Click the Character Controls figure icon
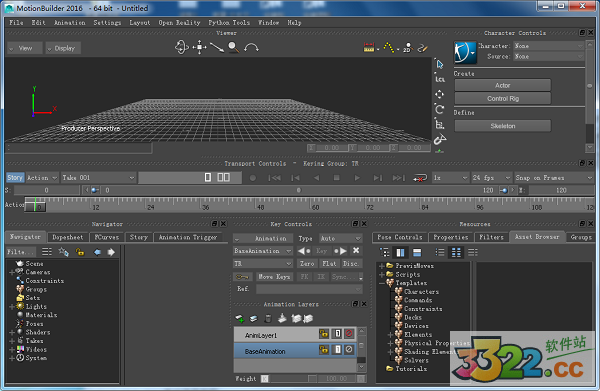The width and height of the screenshot is (600, 391). (465, 52)
